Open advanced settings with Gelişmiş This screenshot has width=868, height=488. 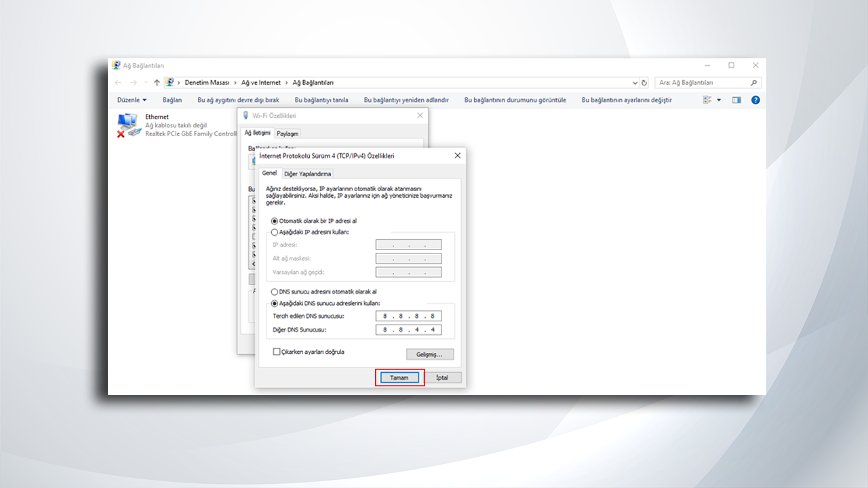(430, 354)
